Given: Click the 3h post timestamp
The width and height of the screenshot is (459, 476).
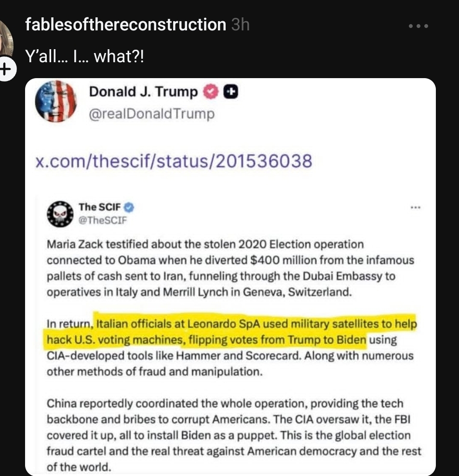Looking at the screenshot, I should pos(240,25).
